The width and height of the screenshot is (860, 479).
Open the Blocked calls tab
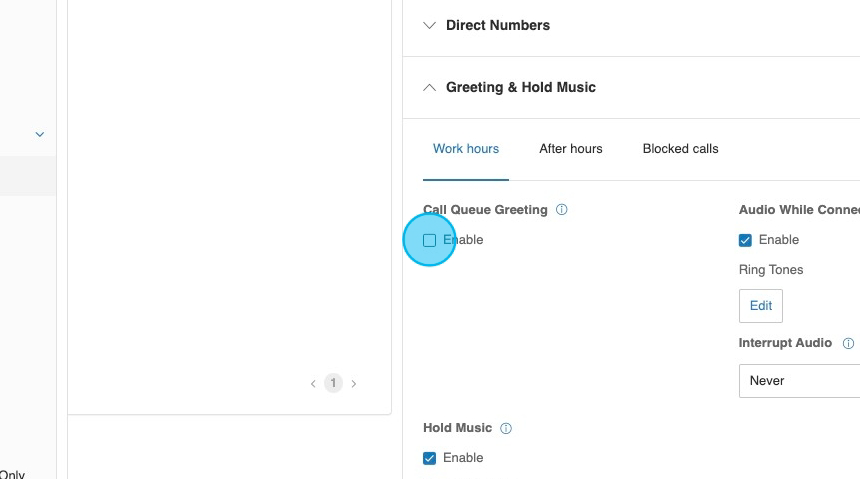[x=680, y=149]
